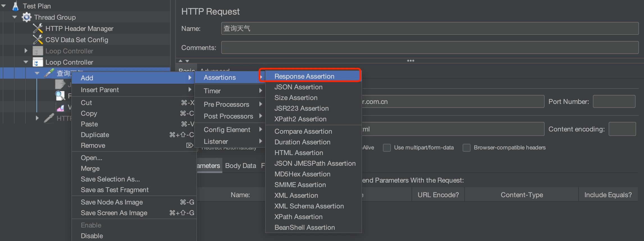Switch to the Parameters tab
This screenshot has width=644, height=241.
(x=209, y=165)
